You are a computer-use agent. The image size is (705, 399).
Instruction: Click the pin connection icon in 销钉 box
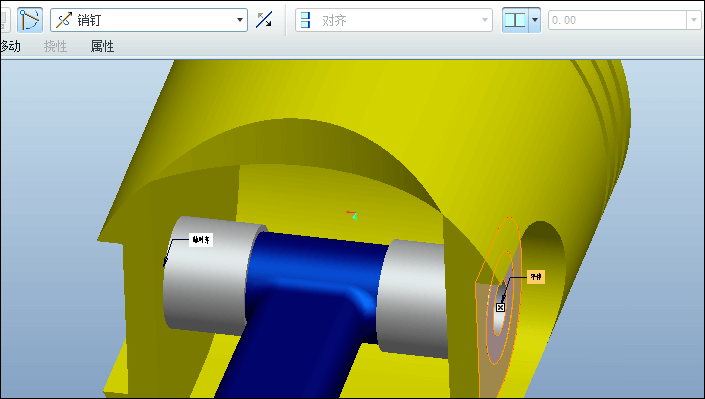(64, 20)
